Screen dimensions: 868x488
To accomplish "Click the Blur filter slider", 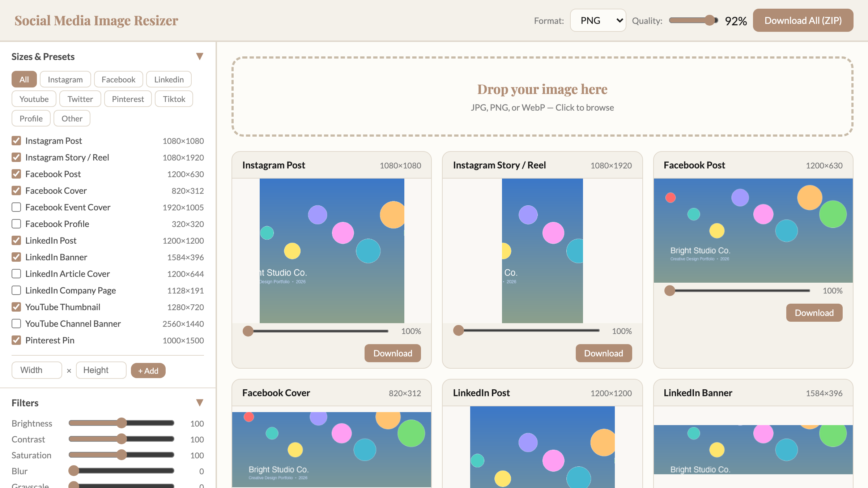I will click(122, 471).
